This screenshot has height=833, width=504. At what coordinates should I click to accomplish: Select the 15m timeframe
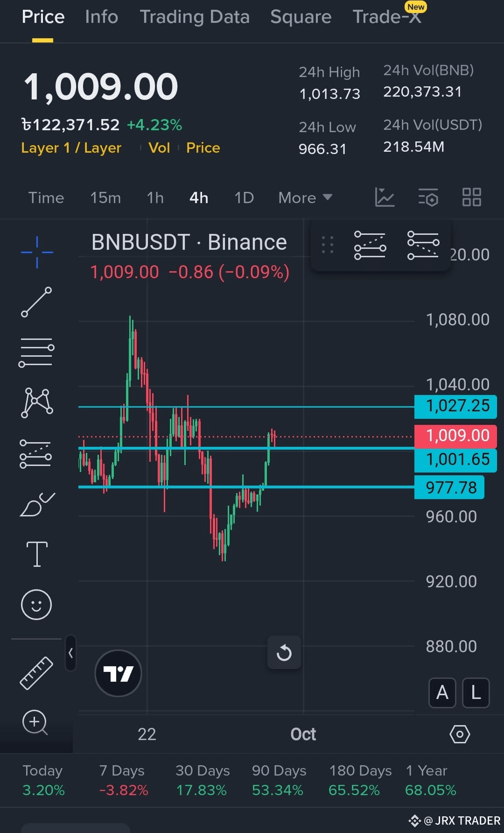point(105,198)
